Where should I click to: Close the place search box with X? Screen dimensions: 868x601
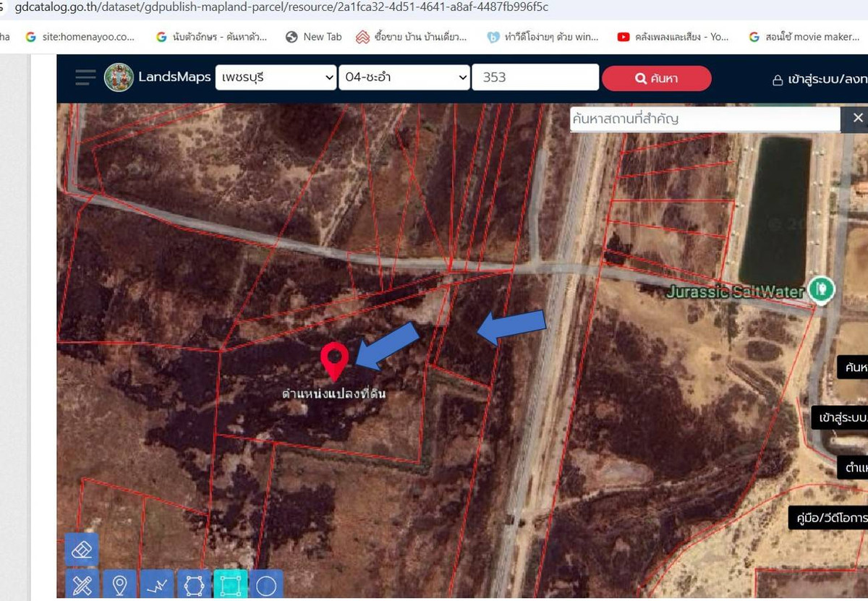(x=857, y=118)
